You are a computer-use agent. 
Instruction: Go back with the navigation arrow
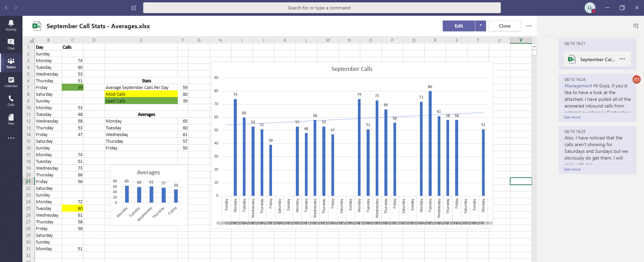[x=6, y=8]
